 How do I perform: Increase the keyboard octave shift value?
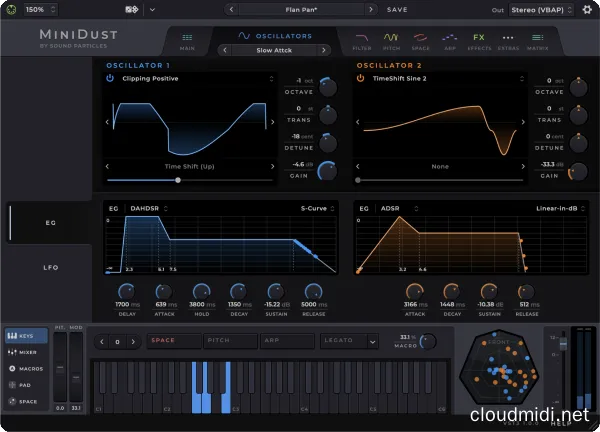[x=133, y=342]
